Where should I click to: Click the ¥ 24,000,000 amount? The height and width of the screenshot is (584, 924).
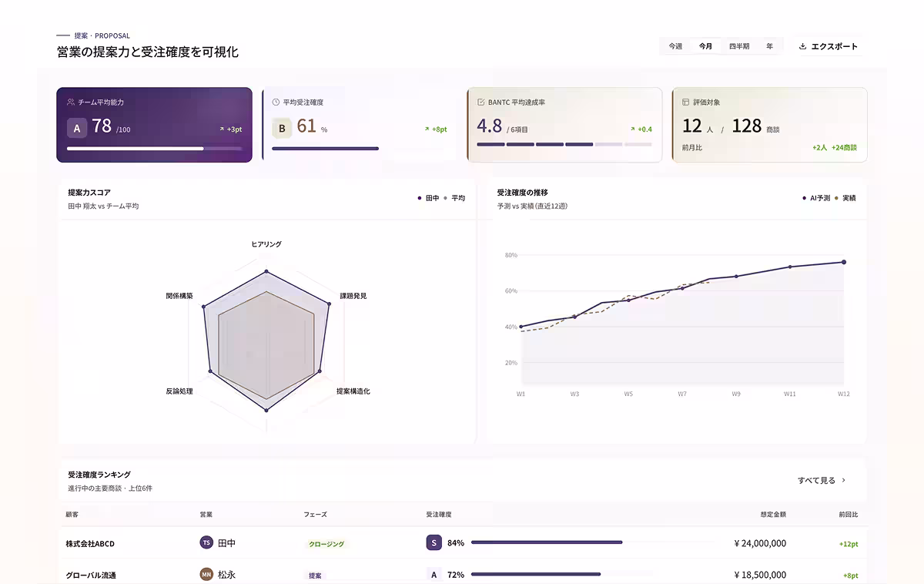[760, 543]
